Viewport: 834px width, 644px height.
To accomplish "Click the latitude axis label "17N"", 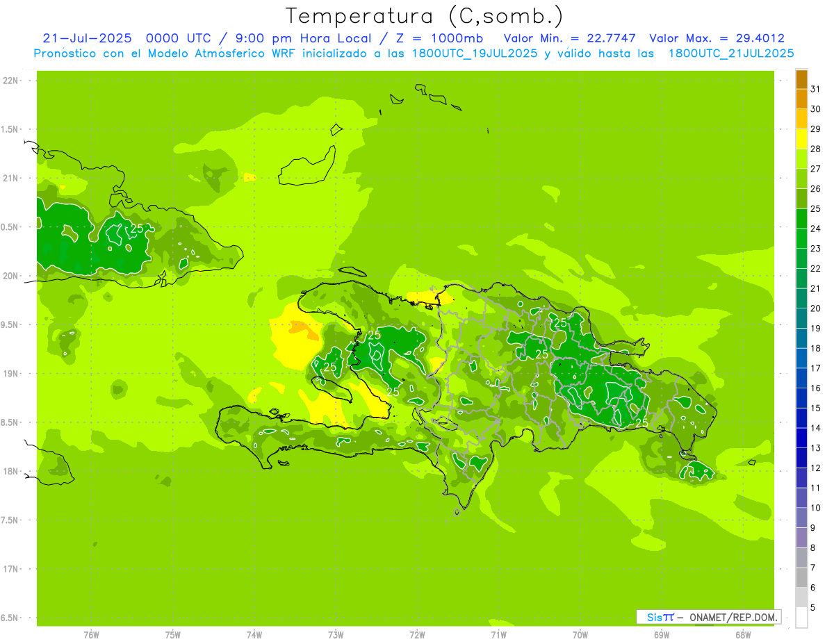I will (10, 569).
